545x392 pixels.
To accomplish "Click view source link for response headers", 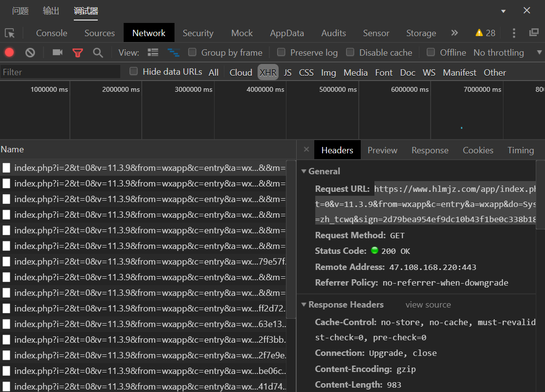I will coord(428,305).
